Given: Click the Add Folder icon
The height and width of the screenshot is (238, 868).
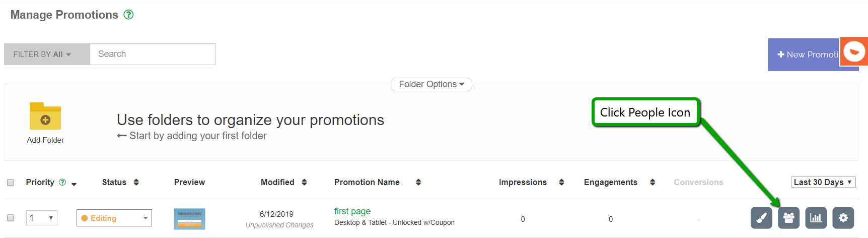Looking at the screenshot, I should tap(45, 116).
